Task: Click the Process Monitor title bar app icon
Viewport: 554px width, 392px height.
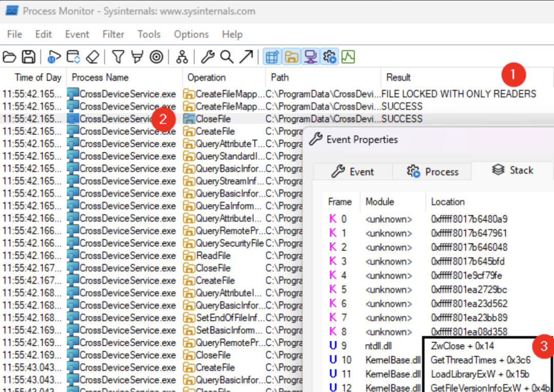Action: coord(12,11)
